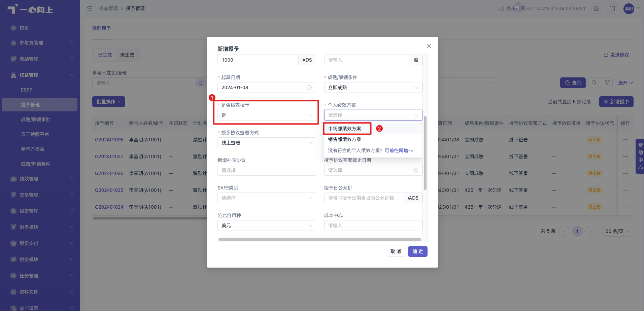Expand 激励管理 sidebar menu

point(40,59)
